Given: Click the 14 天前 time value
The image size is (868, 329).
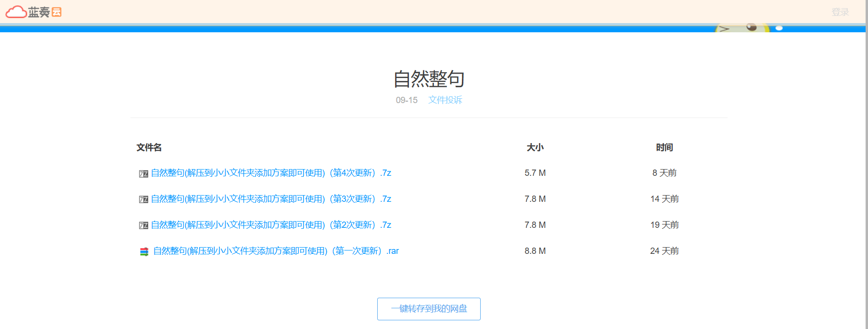Looking at the screenshot, I should (x=664, y=199).
